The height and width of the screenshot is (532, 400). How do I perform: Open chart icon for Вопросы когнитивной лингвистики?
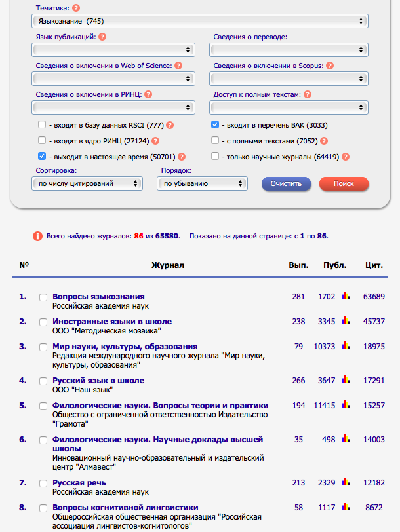pyautogui.click(x=346, y=507)
